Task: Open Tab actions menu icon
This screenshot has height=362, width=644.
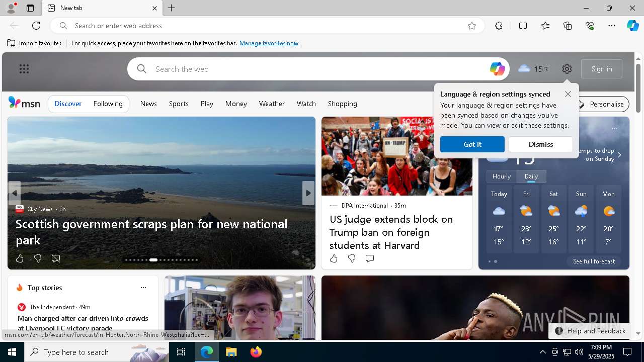Action: click(30, 8)
